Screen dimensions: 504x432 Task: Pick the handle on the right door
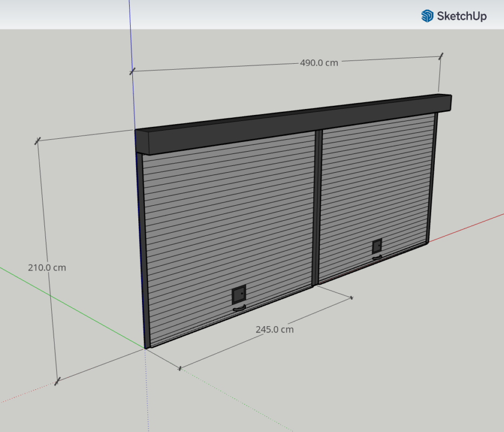click(378, 257)
